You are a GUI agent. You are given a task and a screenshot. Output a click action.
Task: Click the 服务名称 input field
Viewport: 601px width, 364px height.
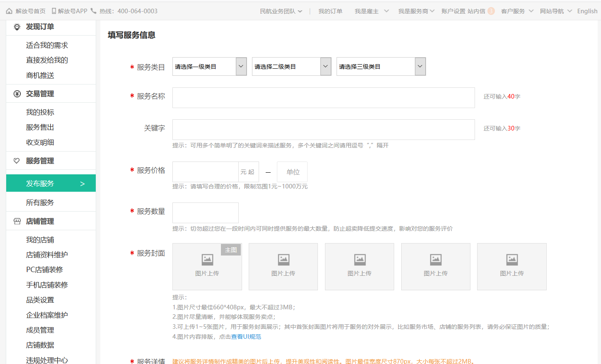tap(323, 98)
